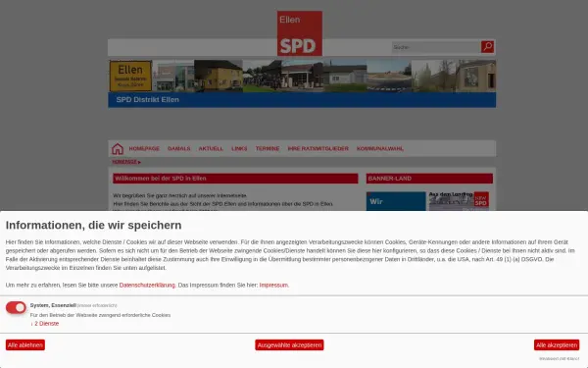Click the Informationen, die wir speichern heading
This screenshot has width=588, height=368.
93,225
